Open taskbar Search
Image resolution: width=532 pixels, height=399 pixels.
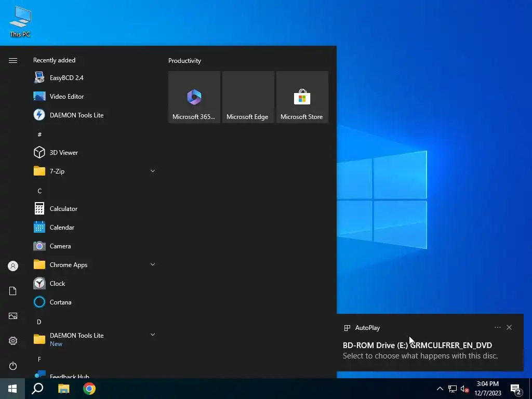pyautogui.click(x=37, y=389)
